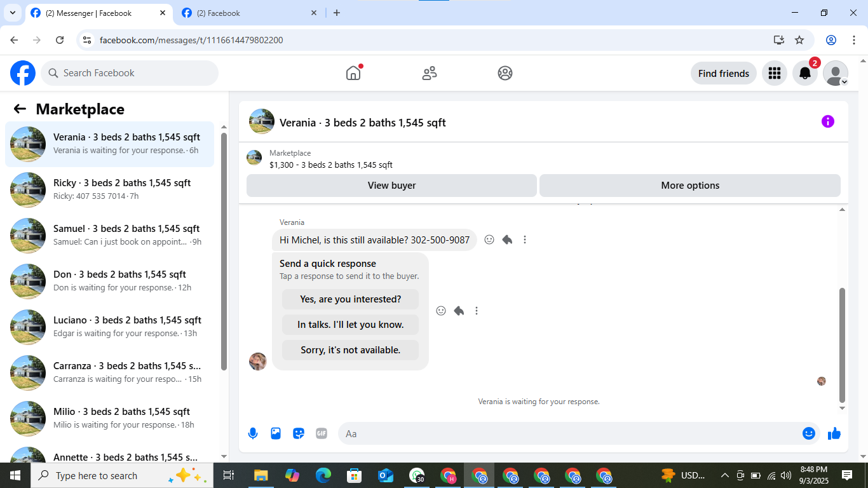Viewport: 868px width, 488px height.
Task: Open more options for quick response card
Action: [x=477, y=311]
